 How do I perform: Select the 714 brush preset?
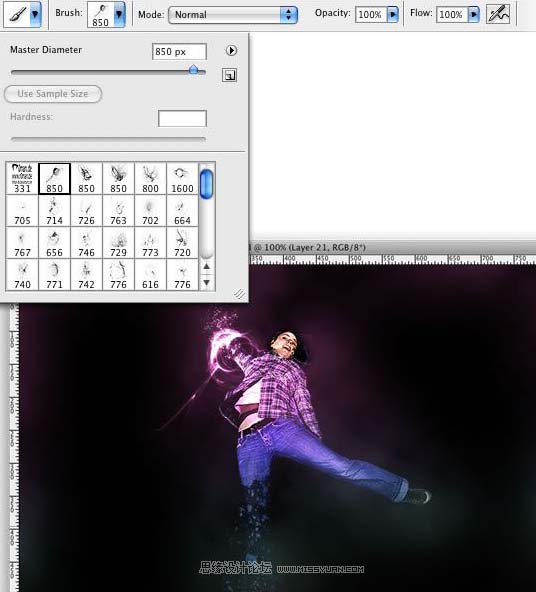pos(54,211)
